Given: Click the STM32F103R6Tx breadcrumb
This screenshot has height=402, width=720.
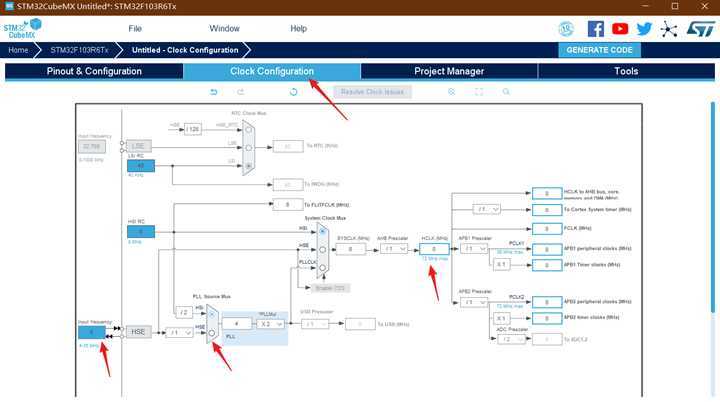Looking at the screenshot, I should point(79,50).
